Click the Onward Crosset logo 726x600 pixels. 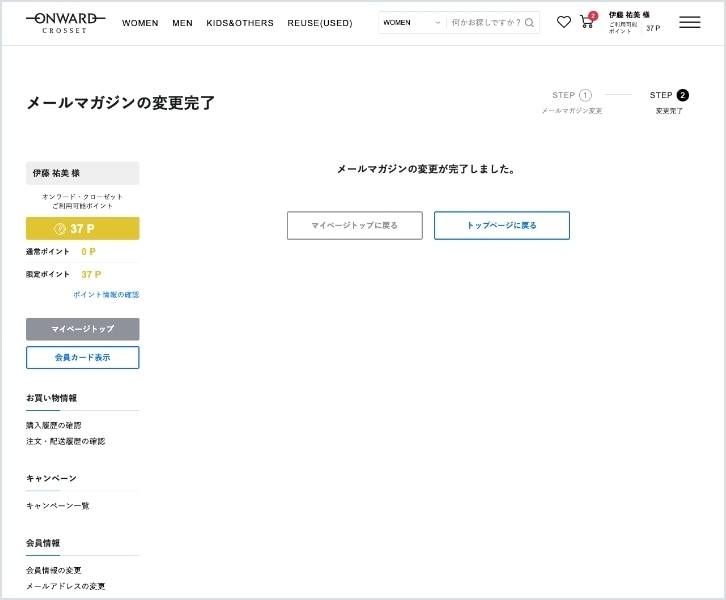[65, 22]
